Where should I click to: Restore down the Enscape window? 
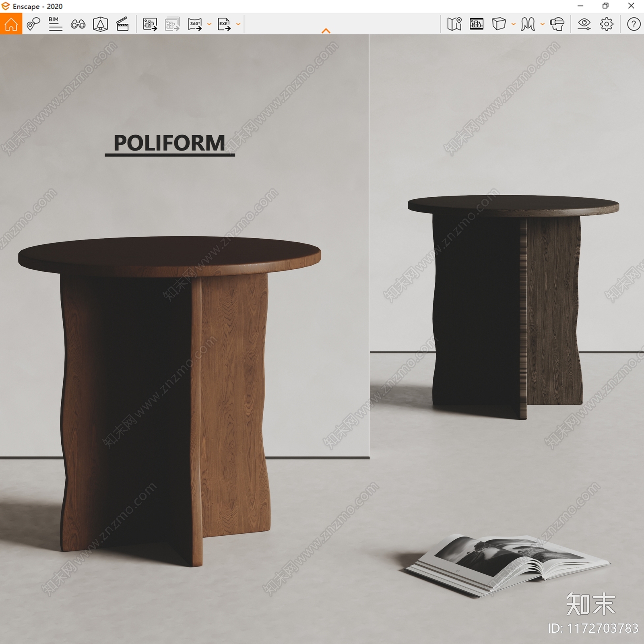point(605,6)
